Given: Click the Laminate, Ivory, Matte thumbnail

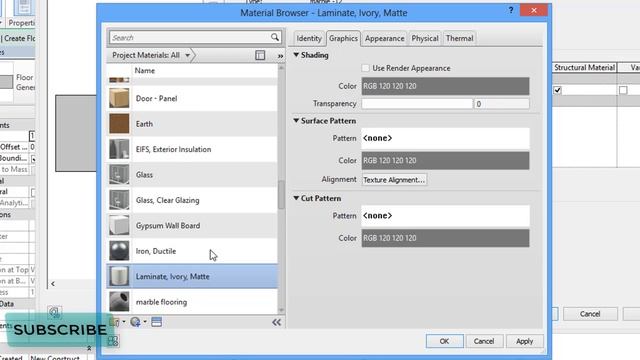Looking at the screenshot, I should click(119, 276).
